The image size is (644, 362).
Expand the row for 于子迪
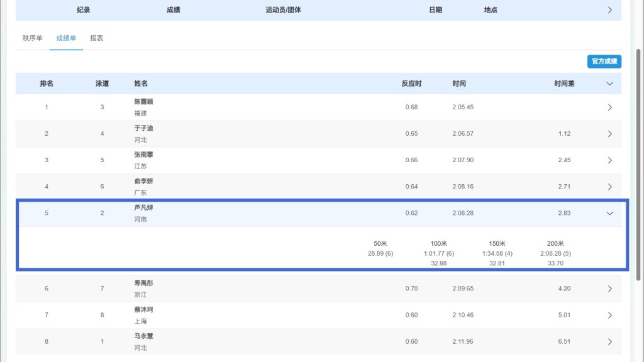(609, 134)
